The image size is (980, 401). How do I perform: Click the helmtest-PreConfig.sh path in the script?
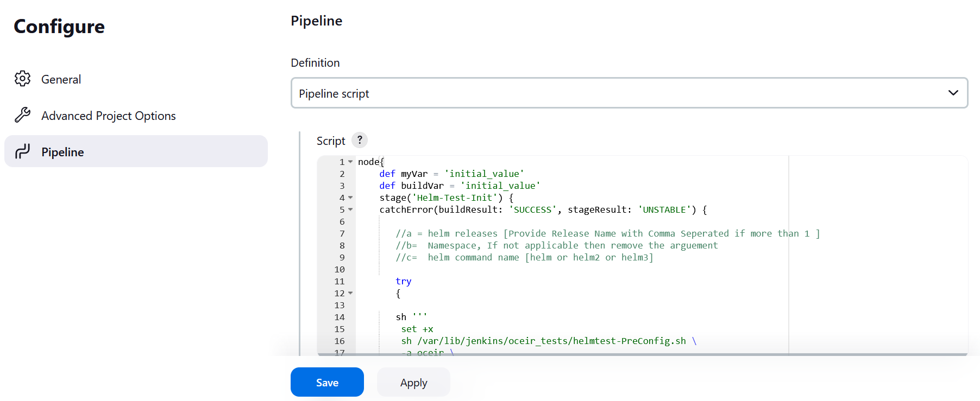(551, 341)
